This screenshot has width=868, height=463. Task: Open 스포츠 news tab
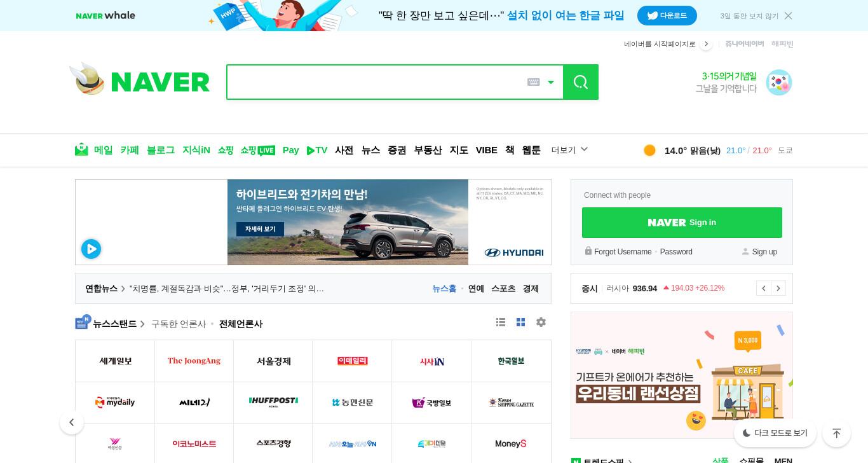[503, 289]
